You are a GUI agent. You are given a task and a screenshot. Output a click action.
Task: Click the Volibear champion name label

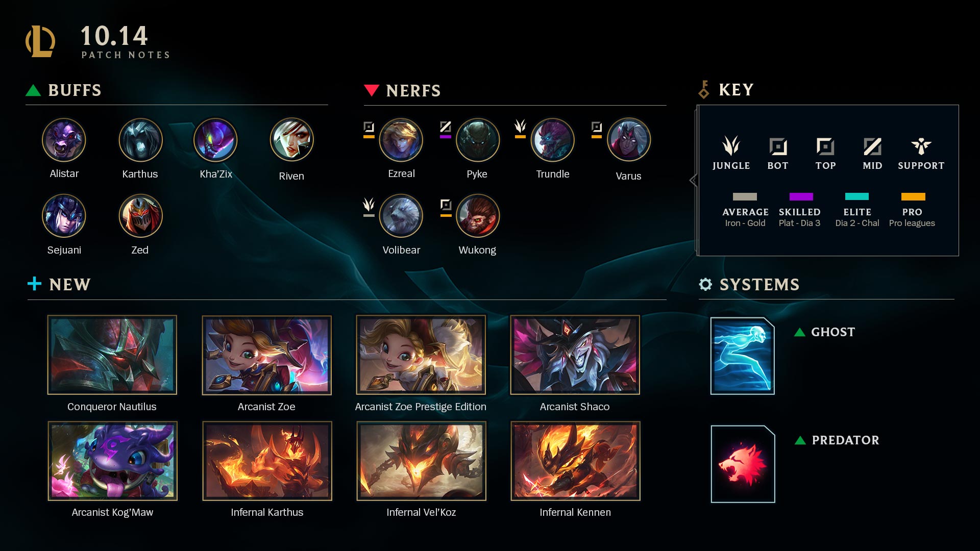pos(401,250)
